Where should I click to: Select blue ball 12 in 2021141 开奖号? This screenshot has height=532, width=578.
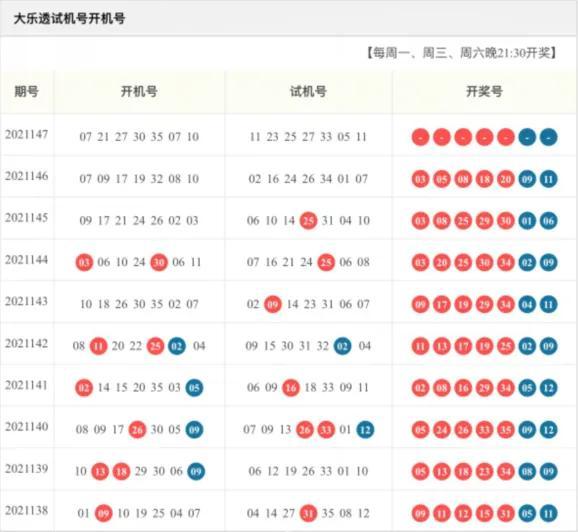pyautogui.click(x=548, y=388)
